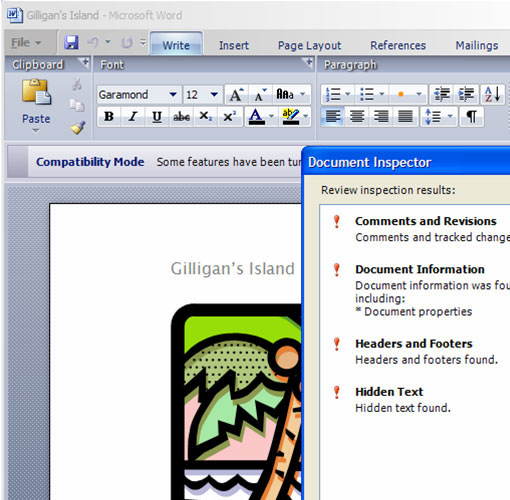Toggle Align Text Right

point(381,117)
